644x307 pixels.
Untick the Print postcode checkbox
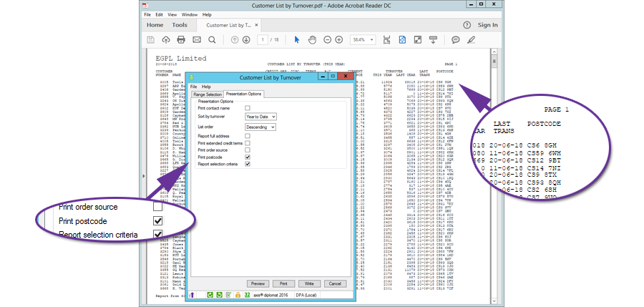(248, 157)
